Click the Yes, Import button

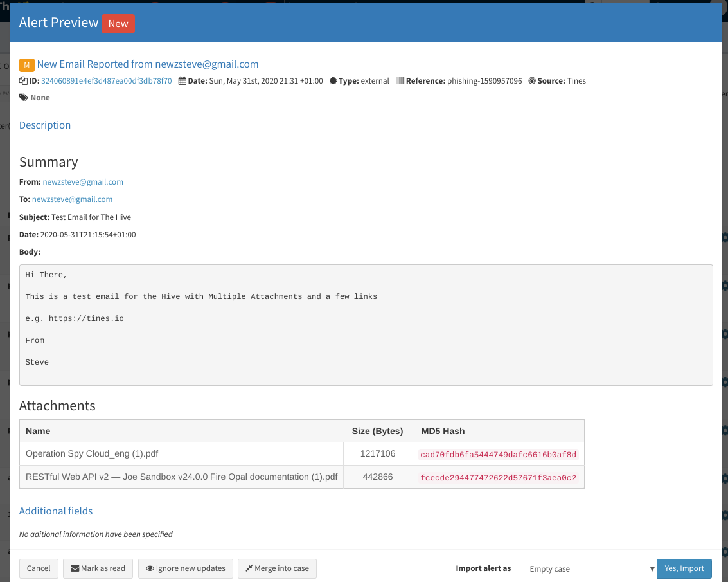click(x=684, y=568)
